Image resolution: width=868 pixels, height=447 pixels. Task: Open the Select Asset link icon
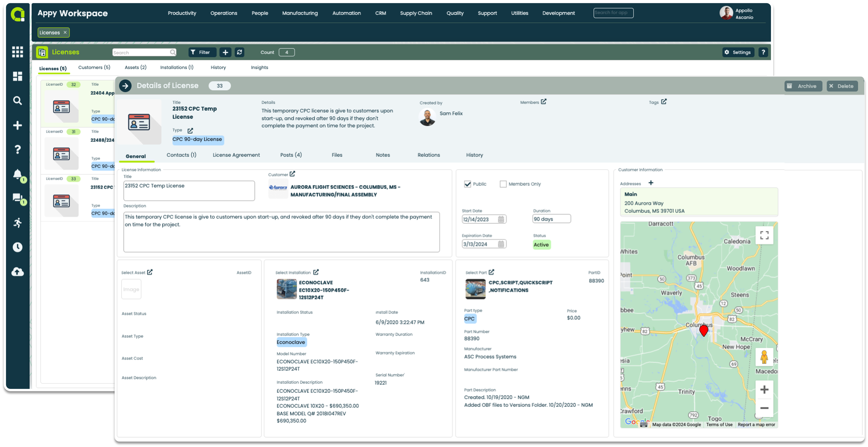[150, 272]
